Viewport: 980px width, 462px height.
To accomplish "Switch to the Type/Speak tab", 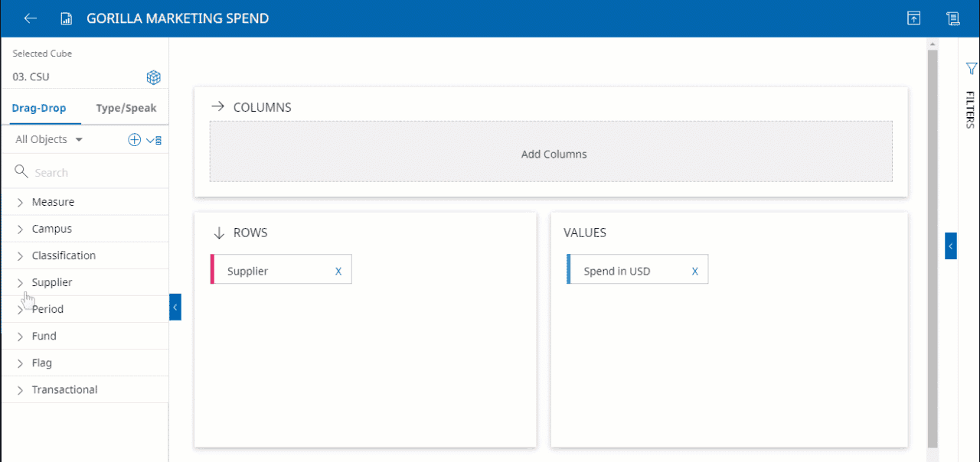I will 126,108.
